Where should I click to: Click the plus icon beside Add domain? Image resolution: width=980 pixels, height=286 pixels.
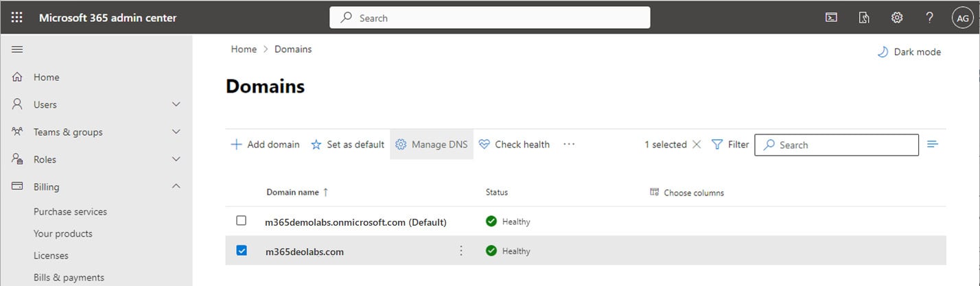236,145
